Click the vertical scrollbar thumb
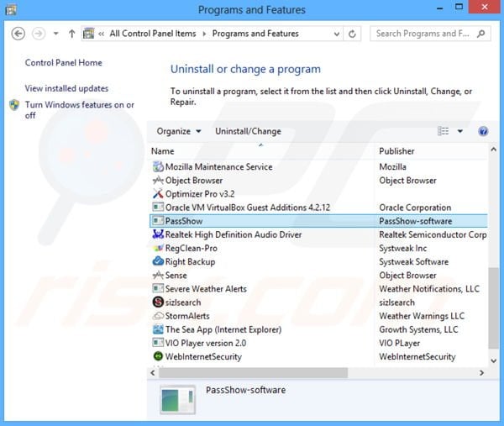The width and height of the screenshot is (504, 426). [493, 308]
